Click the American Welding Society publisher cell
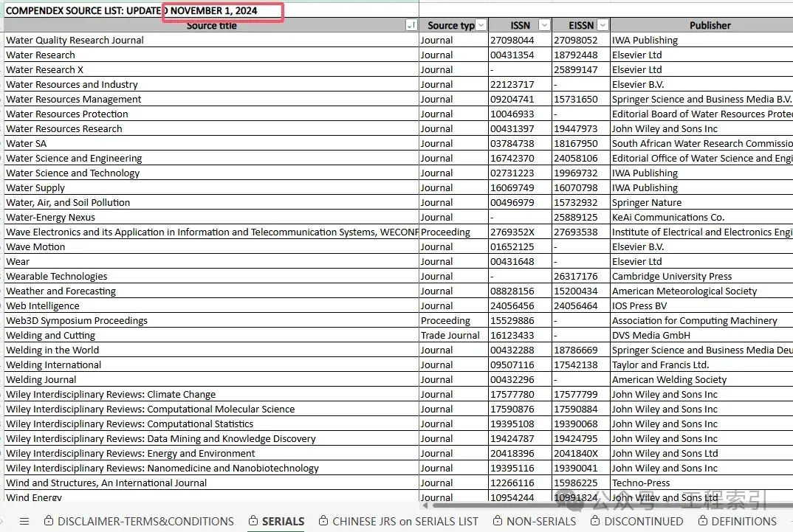This screenshot has height=532, width=793. coord(702,379)
